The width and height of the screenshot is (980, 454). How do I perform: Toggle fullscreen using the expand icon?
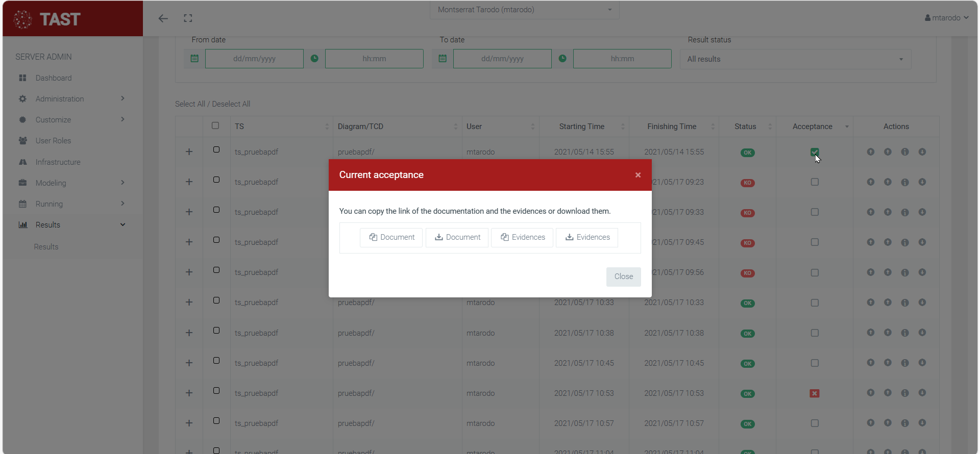[188, 18]
